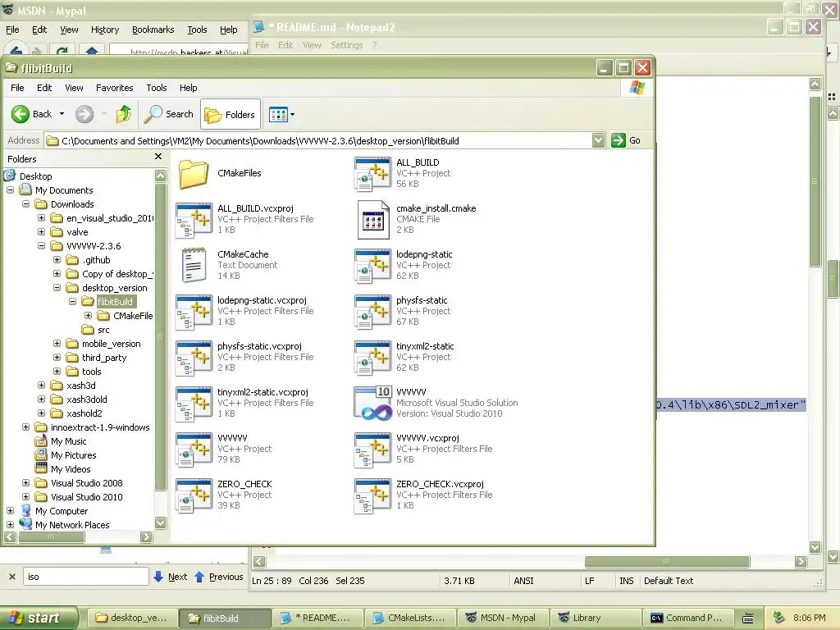Open Help menu in flibitBuild window
The height and width of the screenshot is (630, 840).
pos(188,88)
